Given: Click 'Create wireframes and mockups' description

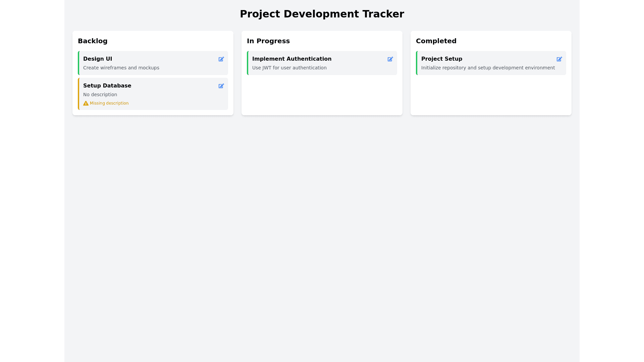Looking at the screenshot, I should [121, 68].
